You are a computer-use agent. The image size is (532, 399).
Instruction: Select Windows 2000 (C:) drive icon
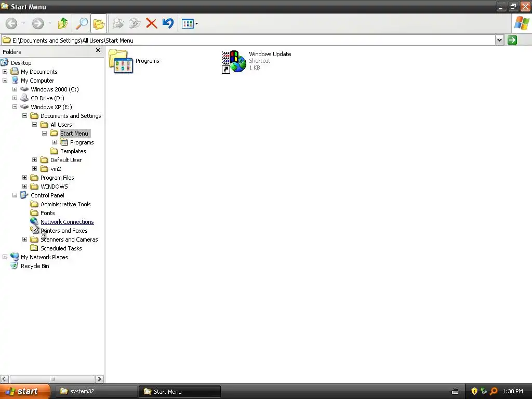click(24, 89)
